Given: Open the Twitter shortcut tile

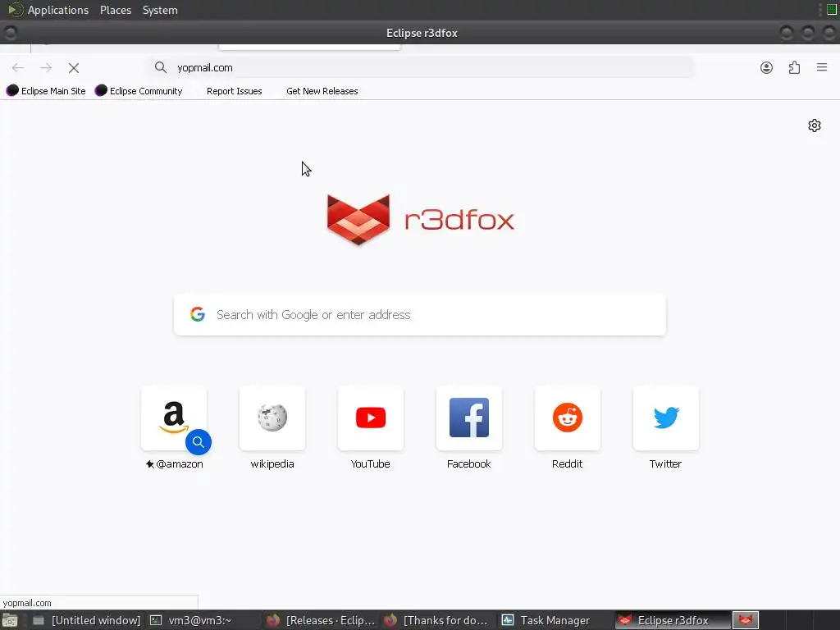Looking at the screenshot, I should (x=666, y=418).
